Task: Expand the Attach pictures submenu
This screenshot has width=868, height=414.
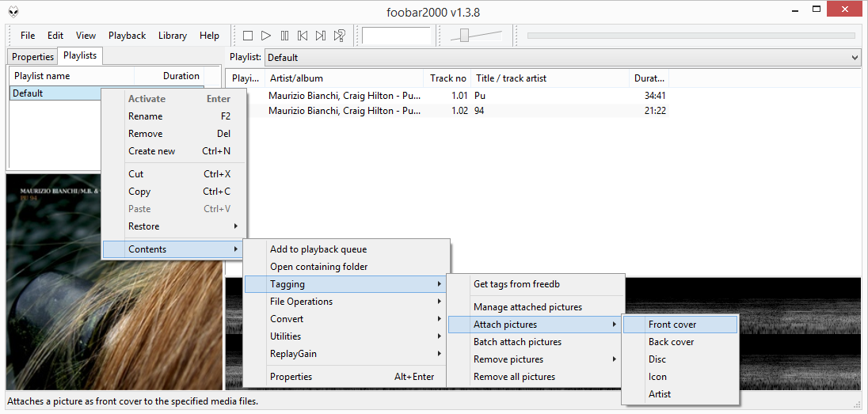Action: tap(535, 325)
